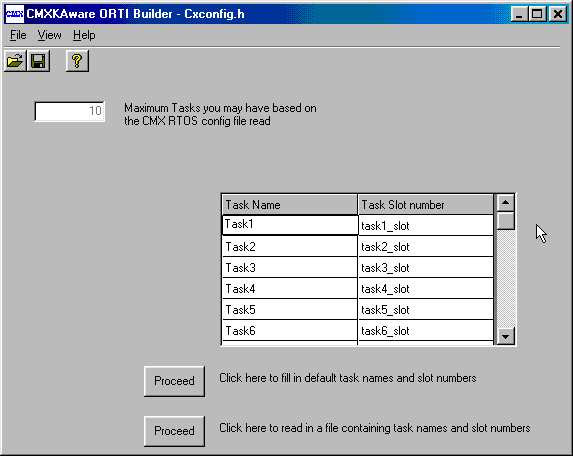Click the task4_slot cell
Viewport: 573px width, 456px height.
click(426, 288)
